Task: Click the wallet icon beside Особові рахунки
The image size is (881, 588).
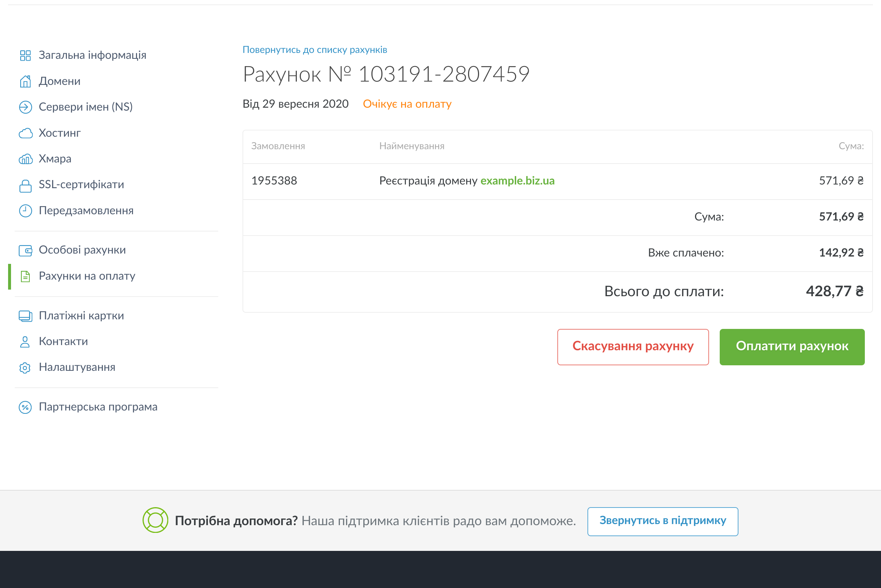Action: (25, 250)
